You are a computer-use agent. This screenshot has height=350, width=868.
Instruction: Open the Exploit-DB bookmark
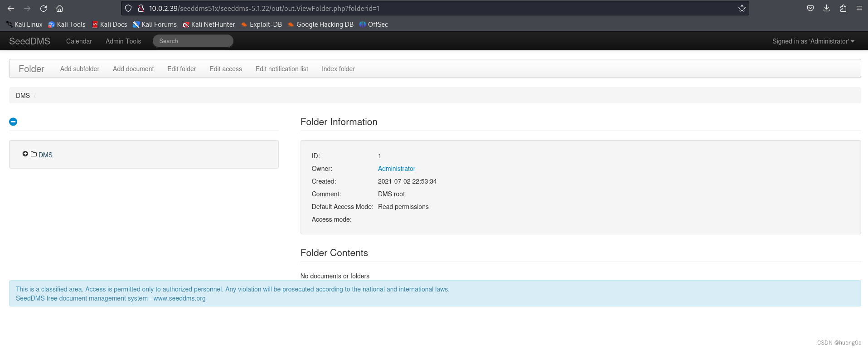tap(261, 24)
